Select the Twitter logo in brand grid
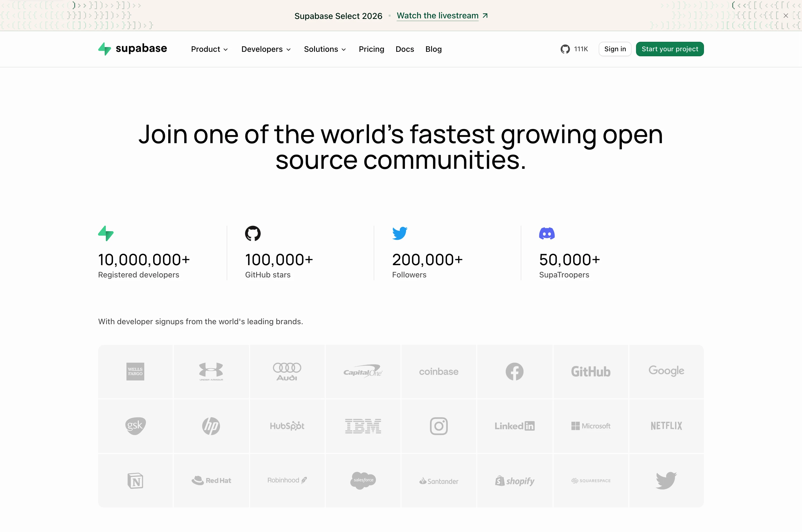Viewport: 802px width, 532px height. point(666,480)
